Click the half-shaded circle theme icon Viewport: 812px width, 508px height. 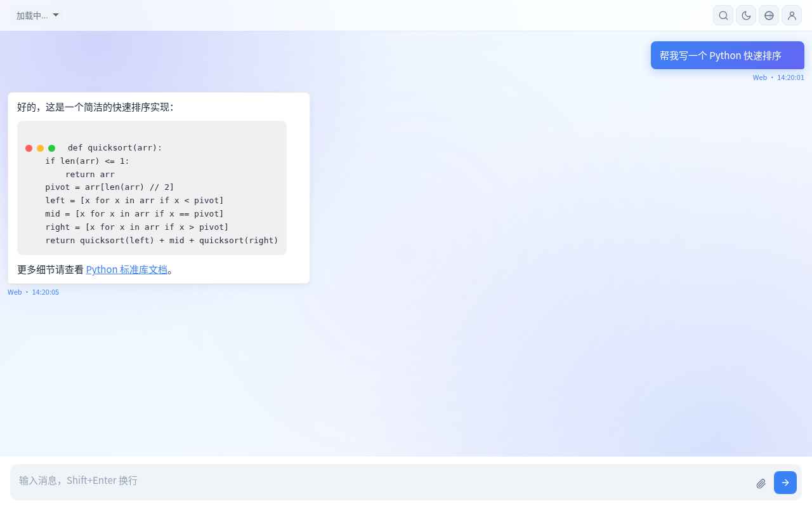[769, 15]
